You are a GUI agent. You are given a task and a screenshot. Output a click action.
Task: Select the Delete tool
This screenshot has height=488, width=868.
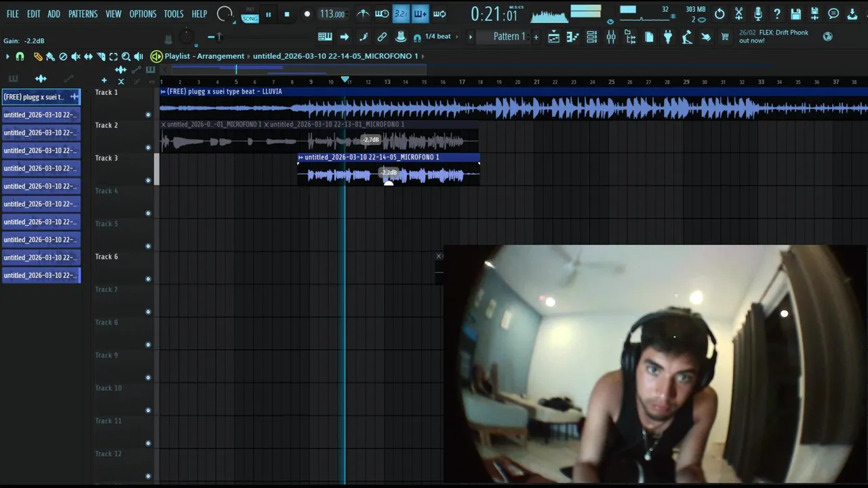tap(62, 57)
